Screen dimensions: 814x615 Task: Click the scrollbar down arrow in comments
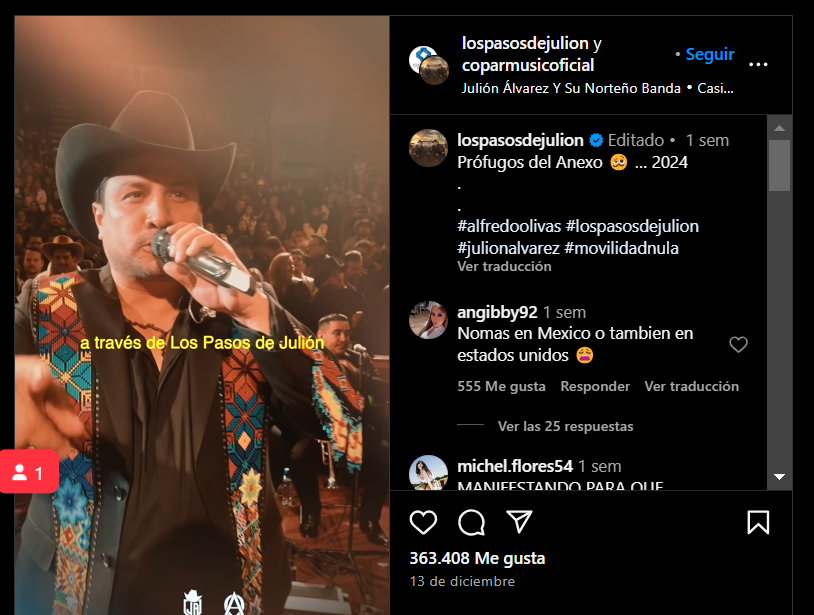coord(780,477)
